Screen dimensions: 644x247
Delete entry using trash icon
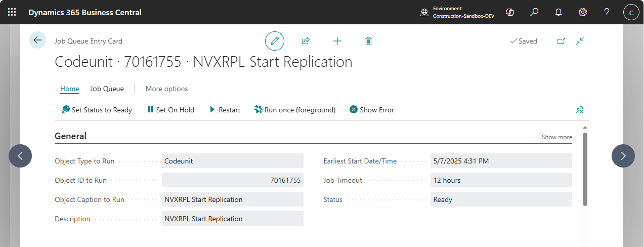pos(368,41)
